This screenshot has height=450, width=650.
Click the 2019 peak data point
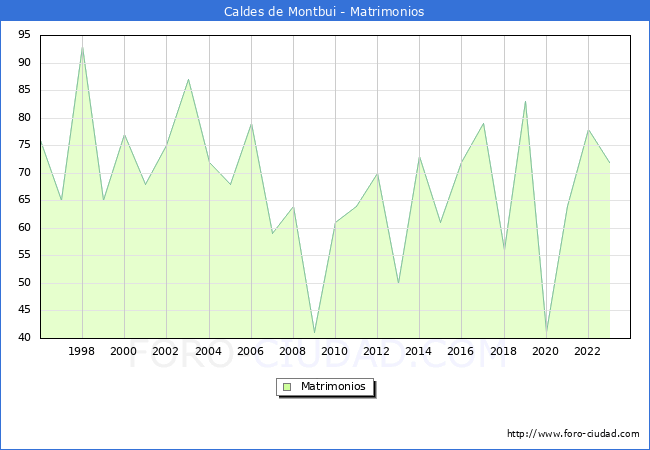[525, 102]
